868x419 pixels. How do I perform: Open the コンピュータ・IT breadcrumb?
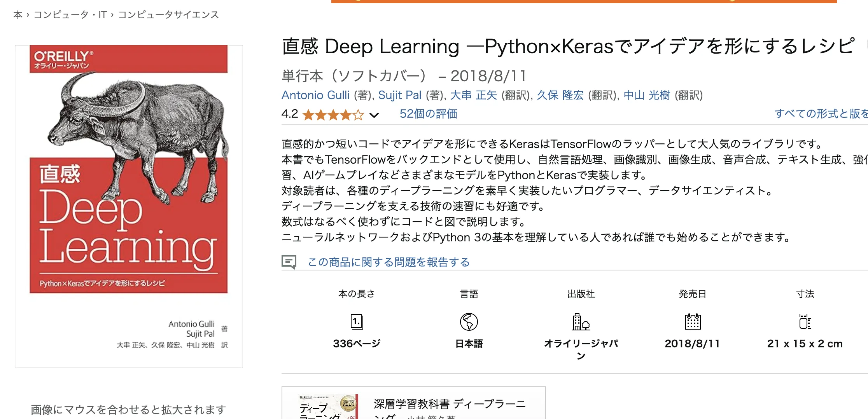coord(70,15)
